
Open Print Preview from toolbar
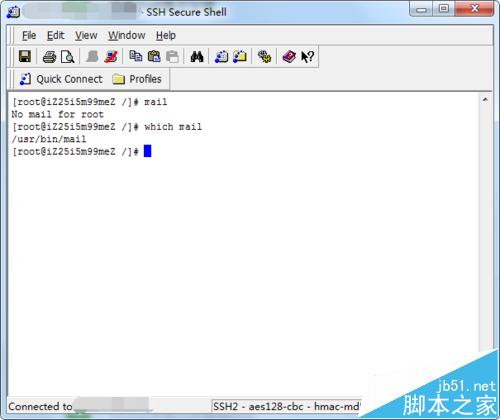click(x=68, y=57)
